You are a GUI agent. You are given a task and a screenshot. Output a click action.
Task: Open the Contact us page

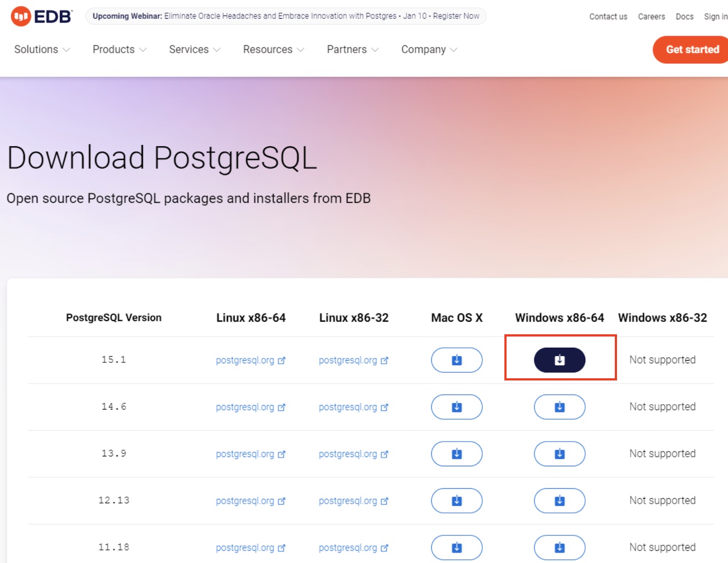[x=608, y=16]
